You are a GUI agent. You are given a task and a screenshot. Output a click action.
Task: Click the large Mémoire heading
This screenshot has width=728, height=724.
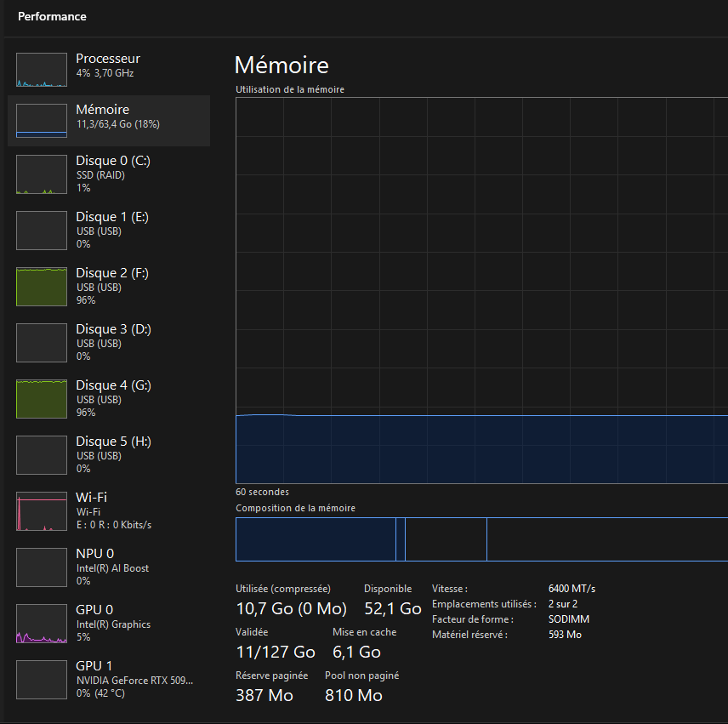tap(282, 66)
